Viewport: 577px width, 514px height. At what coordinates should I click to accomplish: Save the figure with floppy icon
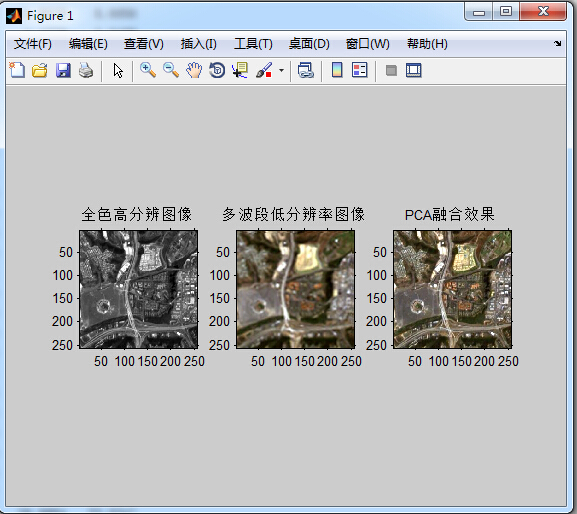pos(63,70)
